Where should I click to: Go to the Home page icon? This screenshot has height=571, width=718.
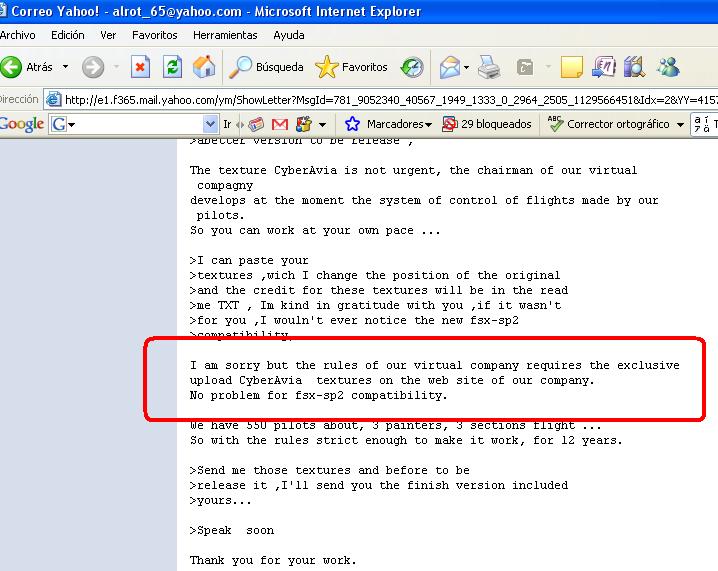tap(203, 68)
